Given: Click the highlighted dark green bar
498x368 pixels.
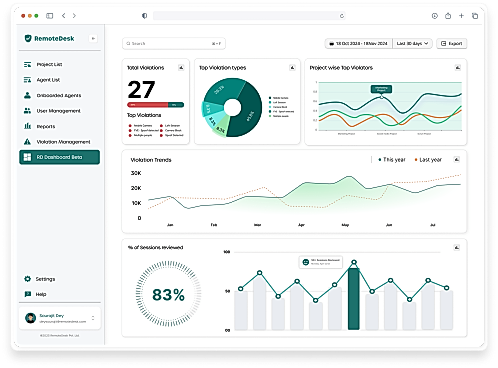Looking at the screenshot, I should coord(354,299).
